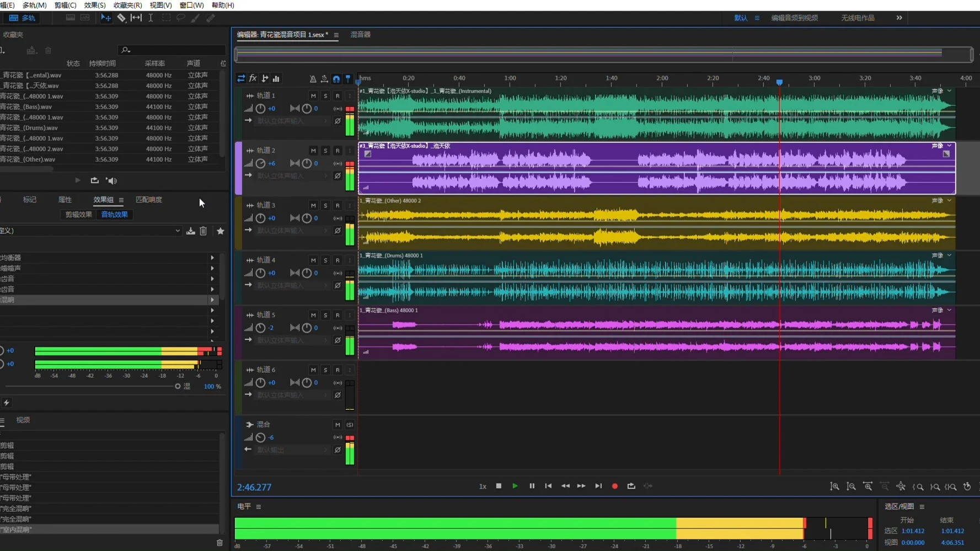Open the workspace overflow chevron menu
Image resolution: width=980 pixels, height=551 pixels.
(899, 18)
